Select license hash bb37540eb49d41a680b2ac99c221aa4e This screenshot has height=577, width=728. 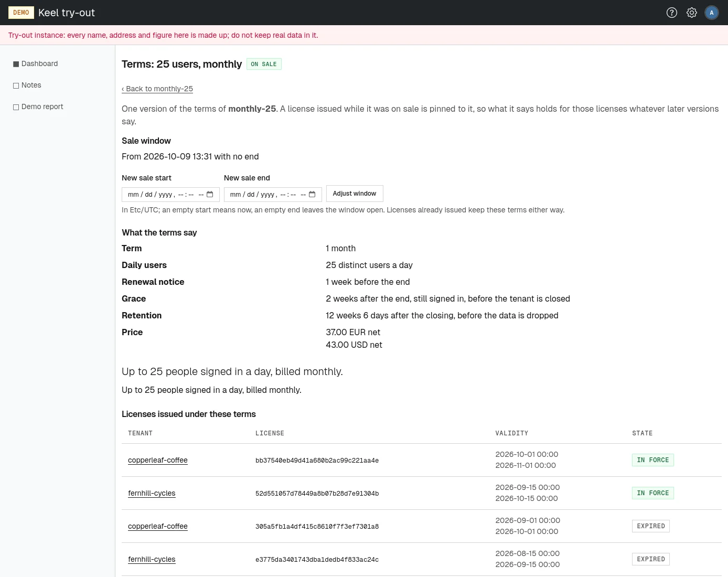click(317, 461)
